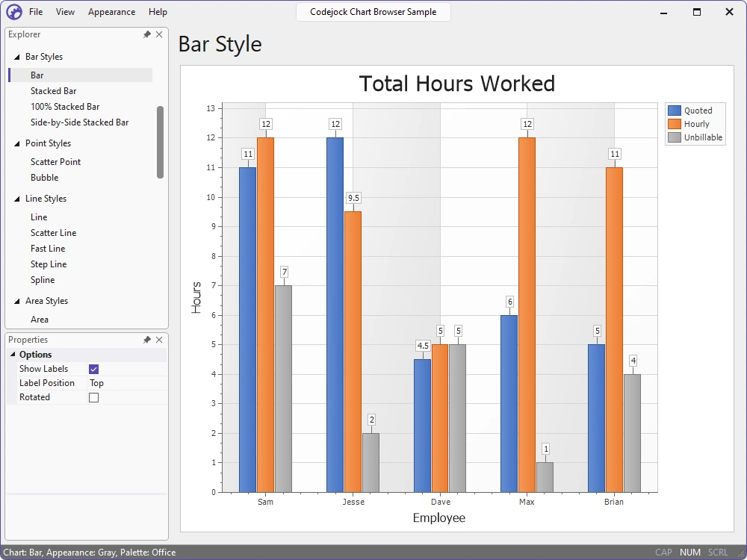
Task: Choose Side-by-Side Stacked Bar style
Action: point(80,122)
